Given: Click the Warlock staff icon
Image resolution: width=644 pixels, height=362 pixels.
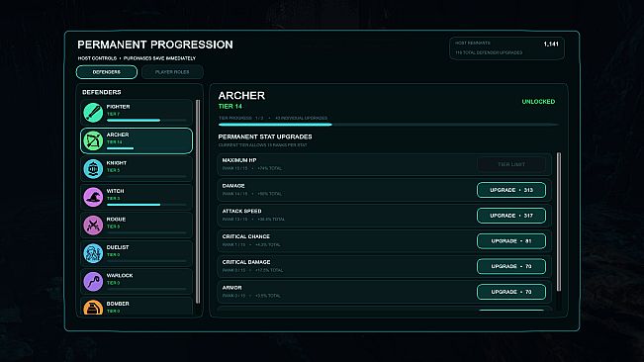Looking at the screenshot, I should point(93,282).
